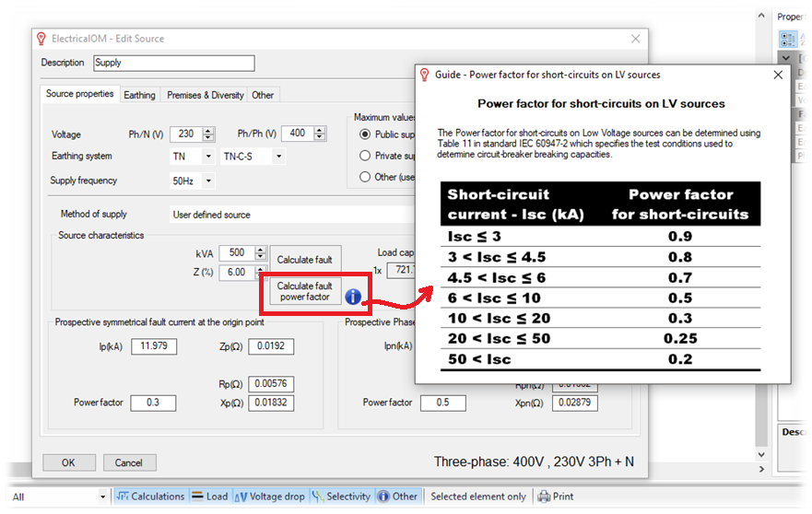Image resolution: width=812 pixels, height=514 pixels.
Task: Click the Description field containing Supply
Action: click(x=174, y=64)
